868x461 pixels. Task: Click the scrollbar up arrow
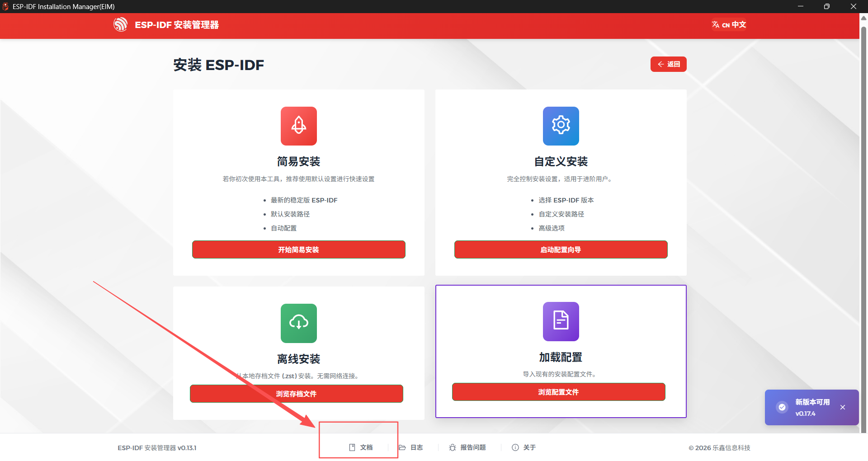[x=863, y=19]
